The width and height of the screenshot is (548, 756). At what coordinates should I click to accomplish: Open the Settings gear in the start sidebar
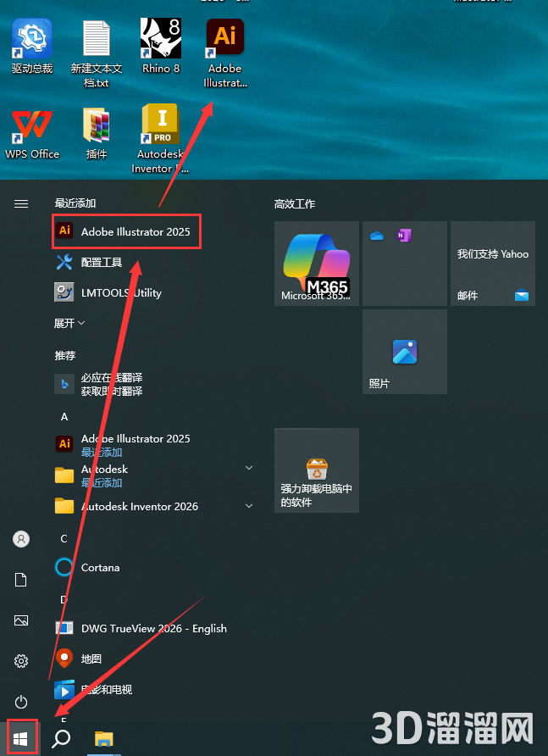(21, 660)
